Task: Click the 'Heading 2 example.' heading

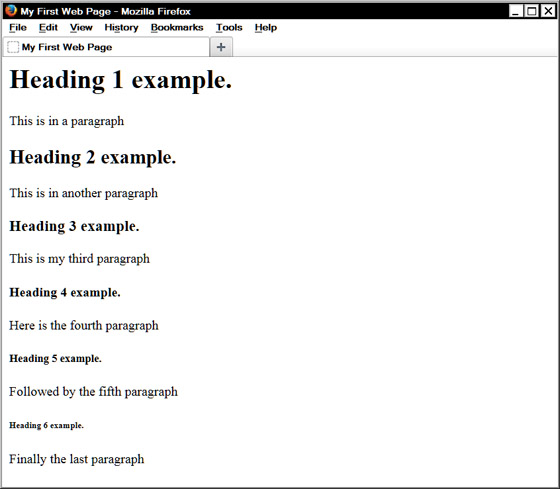Action: (x=93, y=158)
